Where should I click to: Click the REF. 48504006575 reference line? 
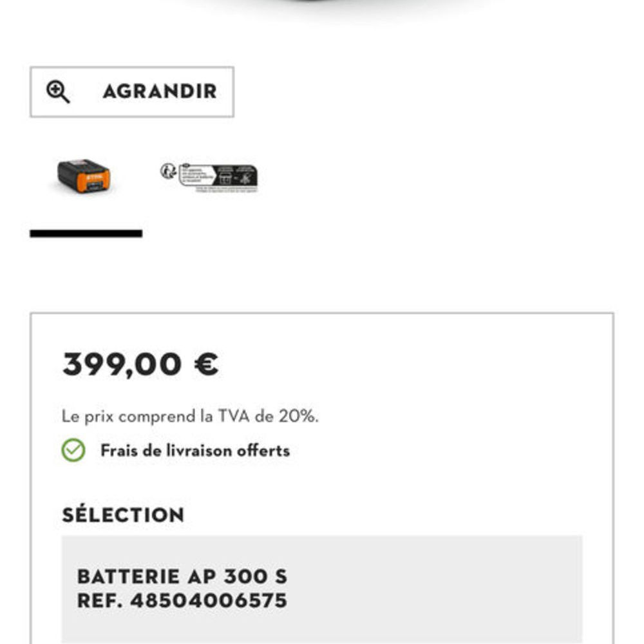click(x=182, y=600)
